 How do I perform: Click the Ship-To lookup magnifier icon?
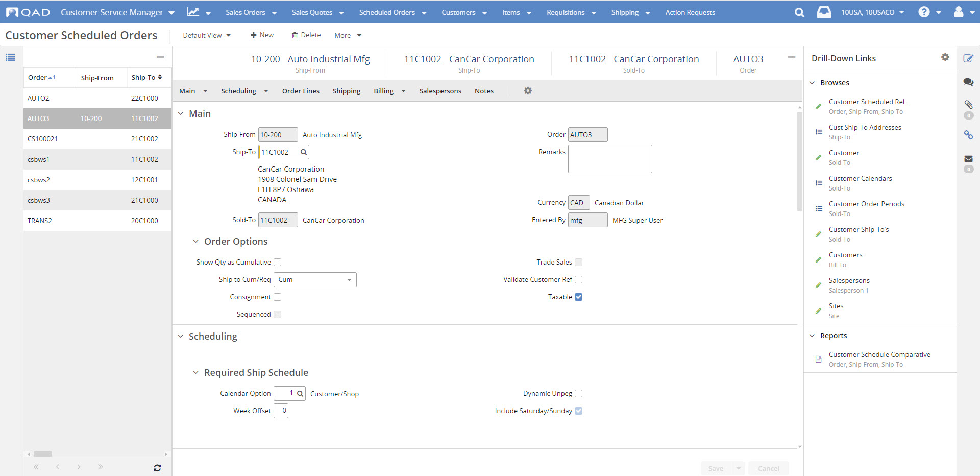(303, 152)
